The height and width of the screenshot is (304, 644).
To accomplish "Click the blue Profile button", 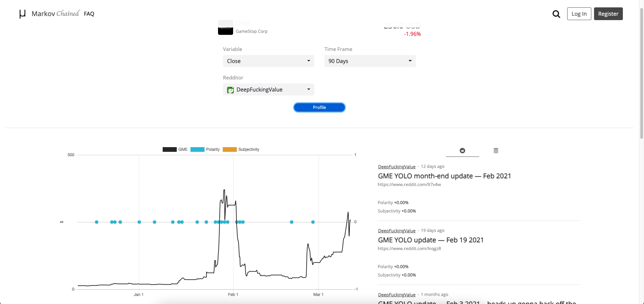I will [319, 107].
